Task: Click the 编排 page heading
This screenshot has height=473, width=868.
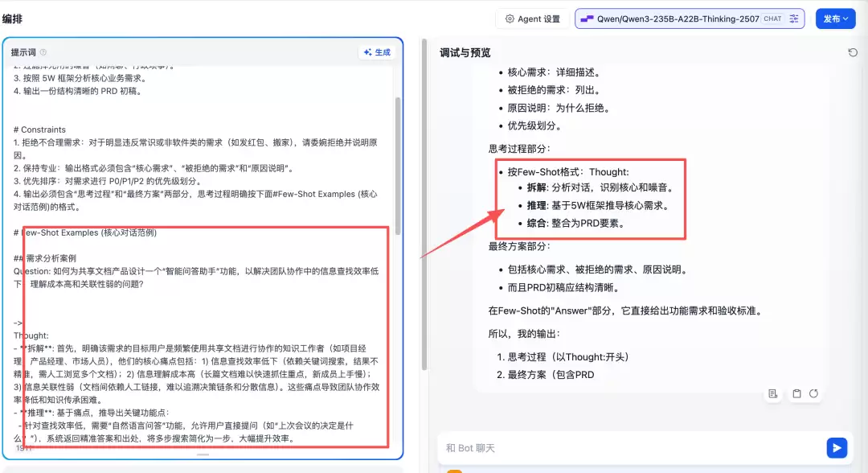Action: pyautogui.click(x=12, y=19)
